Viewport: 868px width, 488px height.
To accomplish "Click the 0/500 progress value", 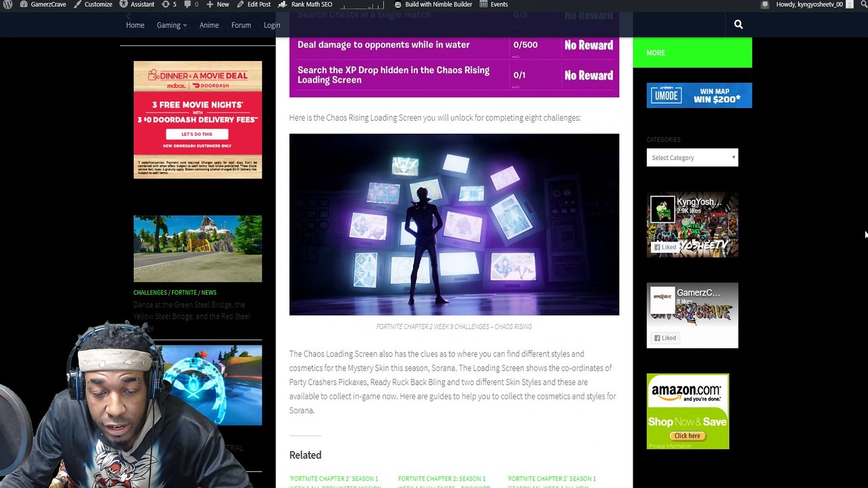I will click(526, 45).
